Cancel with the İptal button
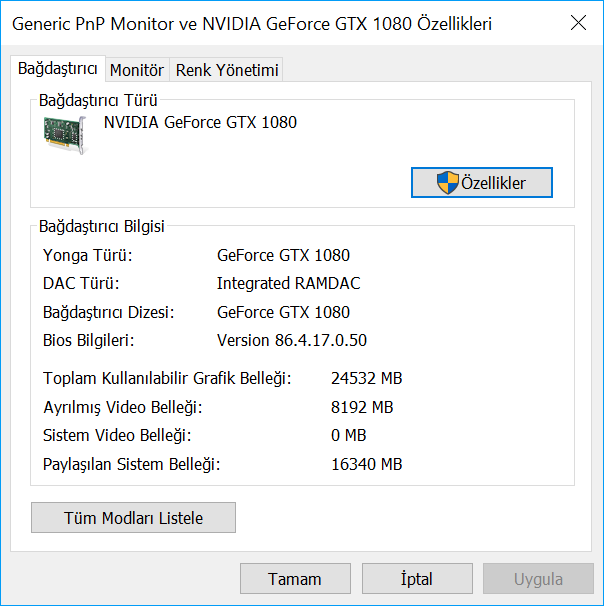Image resolution: width=604 pixels, height=606 pixels. [x=417, y=579]
